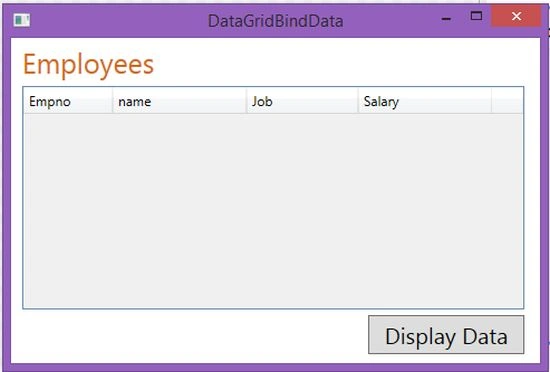Click the Display Data button

tap(446, 334)
